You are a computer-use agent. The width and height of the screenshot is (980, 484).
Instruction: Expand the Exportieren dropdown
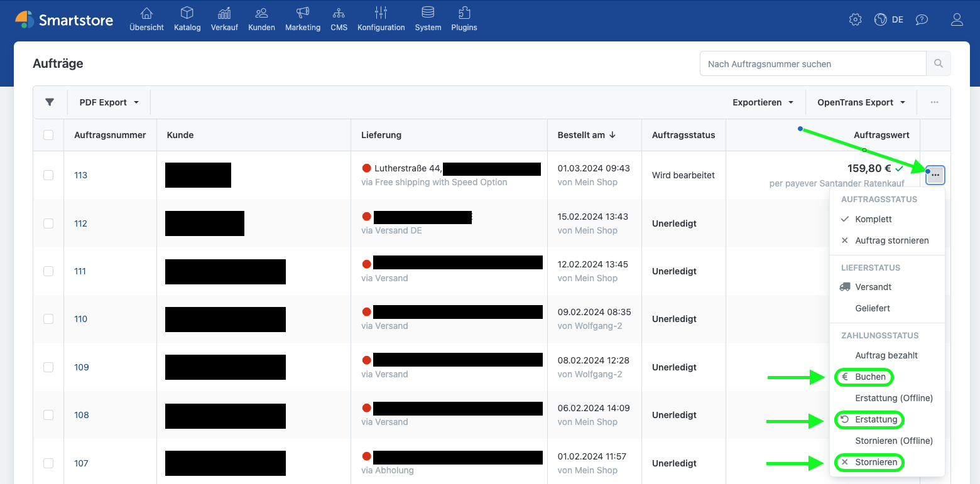pyautogui.click(x=763, y=102)
